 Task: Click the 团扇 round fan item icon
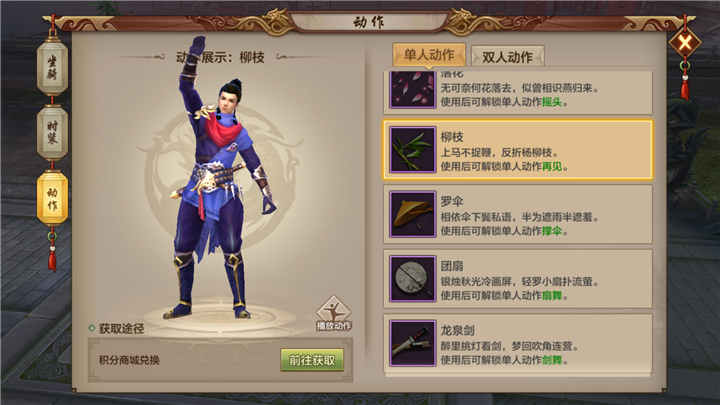(x=412, y=279)
